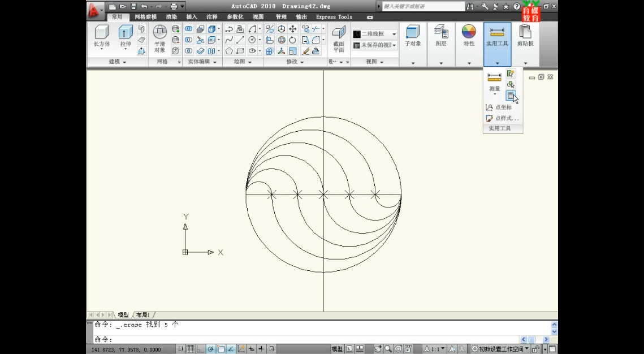Screen dimensions: 644x354
Task: Toggle Snap mode in status bar
Action: click(181, 349)
